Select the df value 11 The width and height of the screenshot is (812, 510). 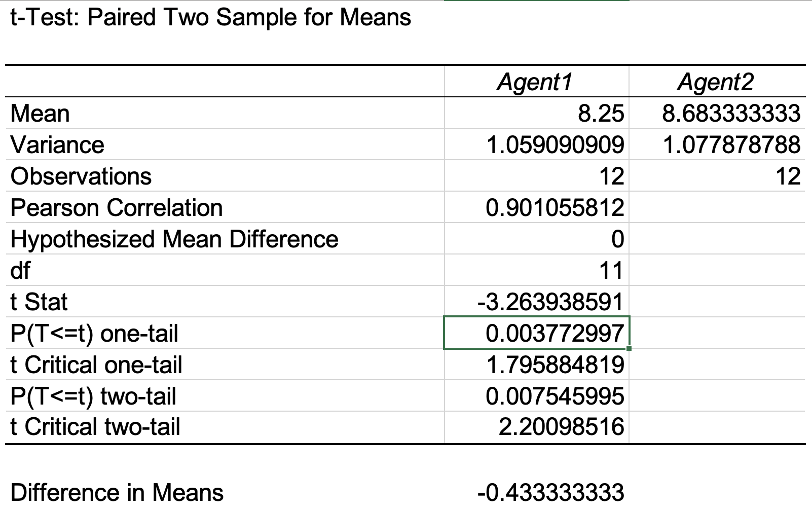pyautogui.click(x=611, y=271)
